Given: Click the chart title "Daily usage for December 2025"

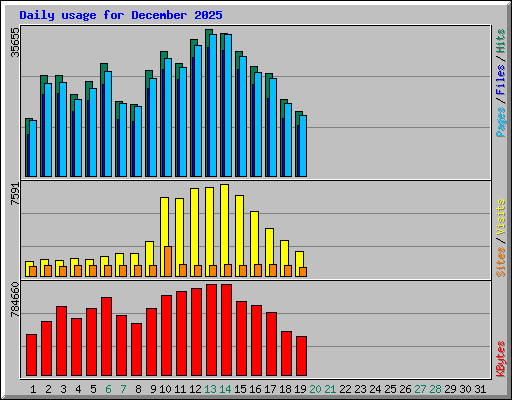Looking at the screenshot, I should tap(121, 15).
